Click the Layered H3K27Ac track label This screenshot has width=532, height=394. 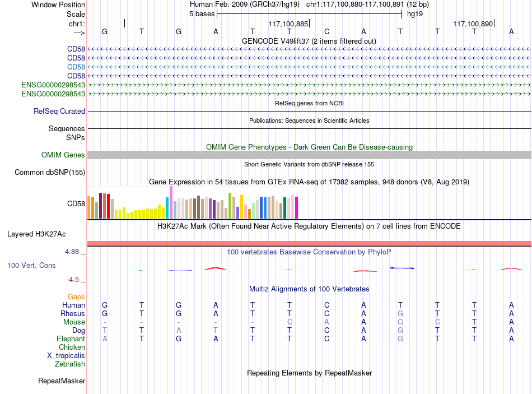(x=36, y=234)
